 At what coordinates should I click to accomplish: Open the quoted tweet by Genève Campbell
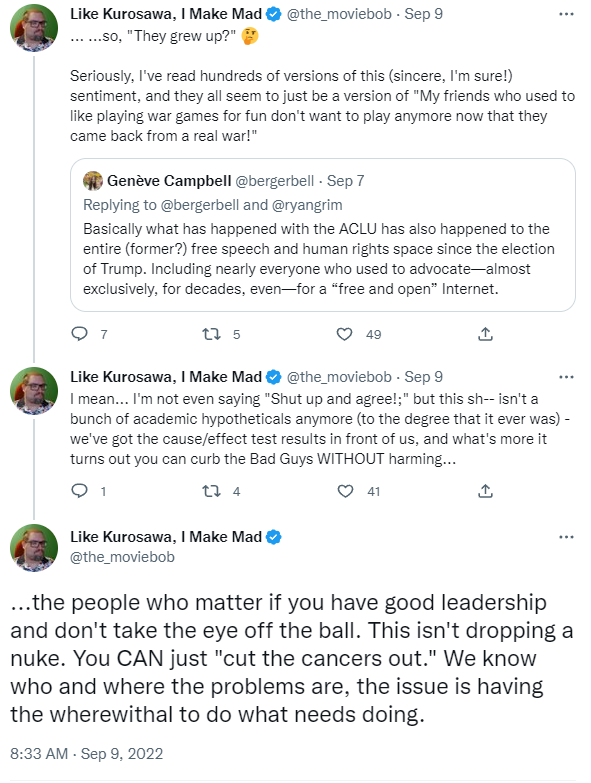pos(322,235)
